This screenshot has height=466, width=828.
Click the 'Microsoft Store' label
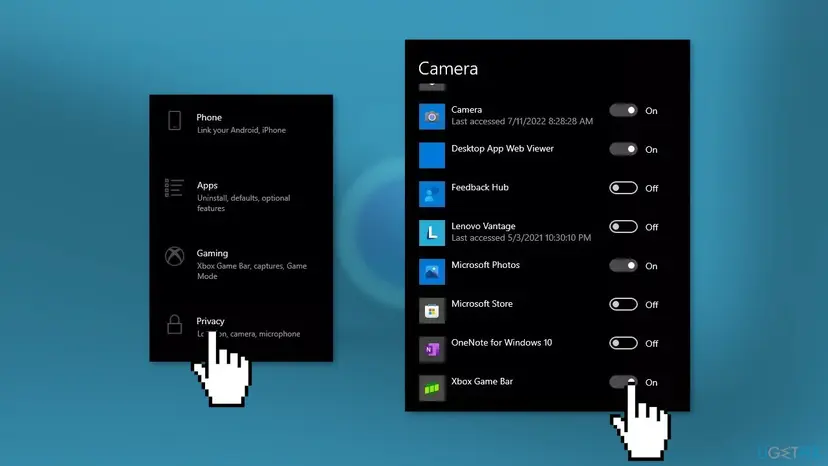[482, 304]
